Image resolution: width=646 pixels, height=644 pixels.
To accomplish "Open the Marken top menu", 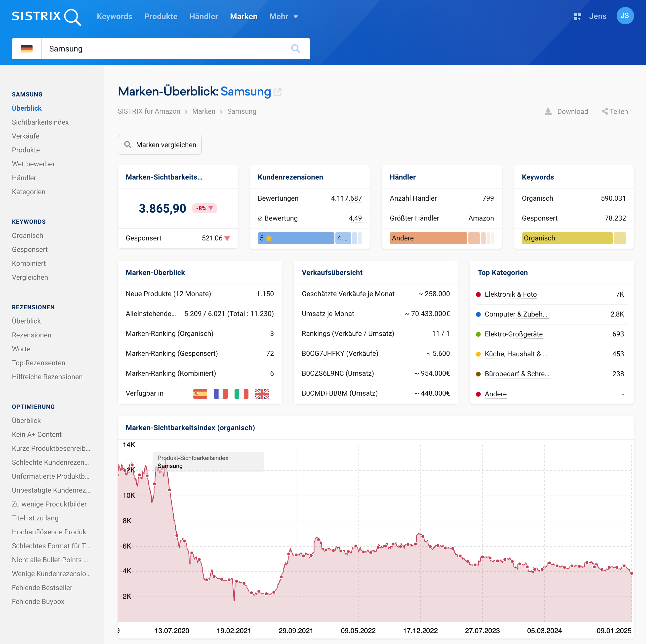I will tap(244, 16).
